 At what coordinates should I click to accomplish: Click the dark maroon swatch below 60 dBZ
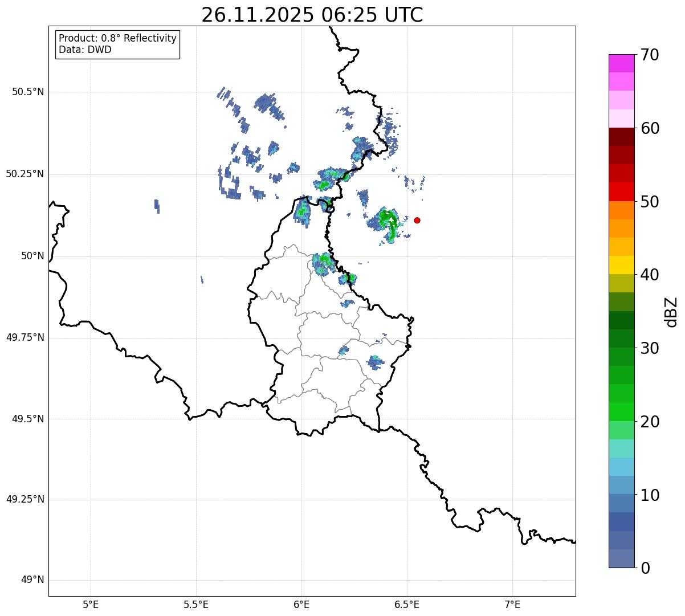coord(622,137)
